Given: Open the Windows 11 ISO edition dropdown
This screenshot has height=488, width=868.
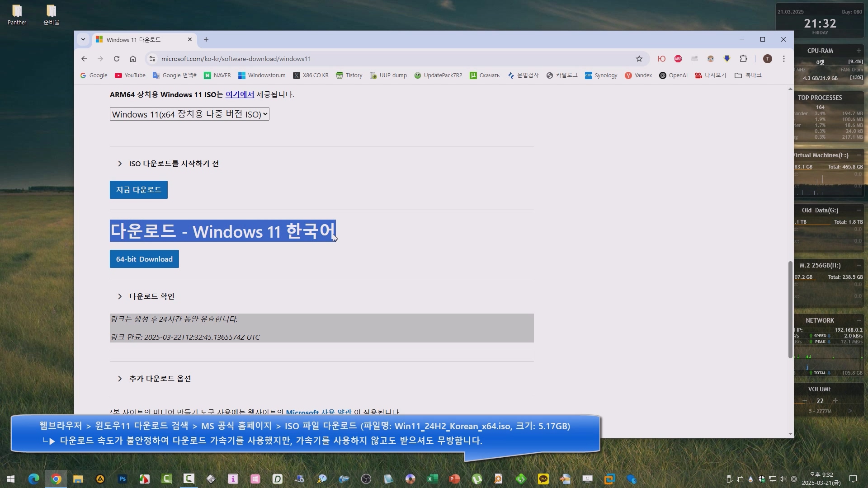Looking at the screenshot, I should [189, 114].
